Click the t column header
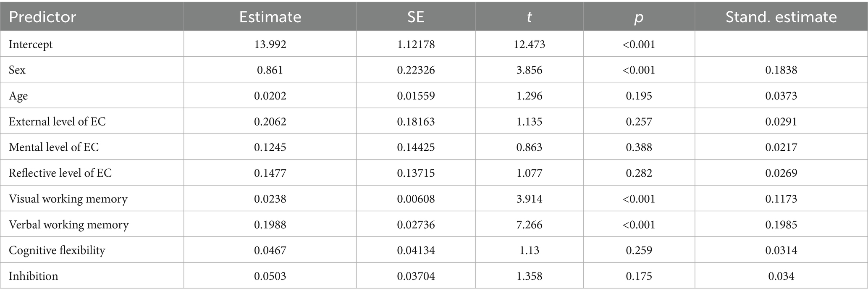 click(x=529, y=17)
